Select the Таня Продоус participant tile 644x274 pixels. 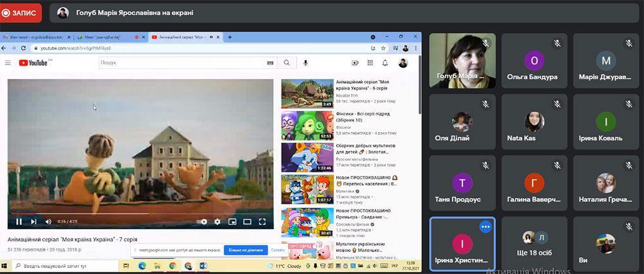pos(462,182)
